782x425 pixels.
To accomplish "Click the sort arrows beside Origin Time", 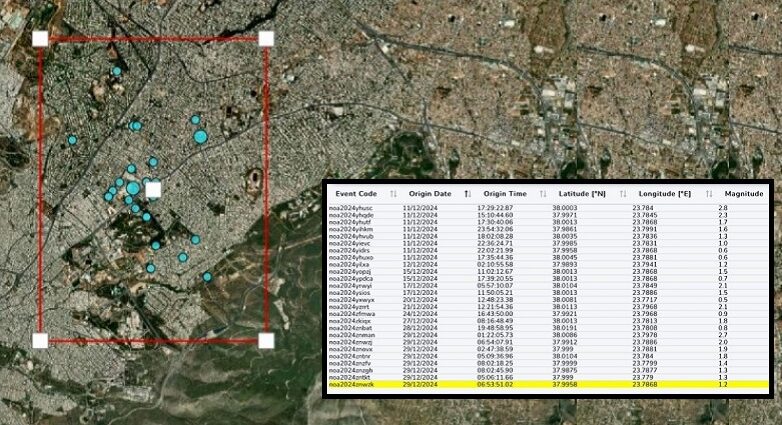I will (542, 193).
